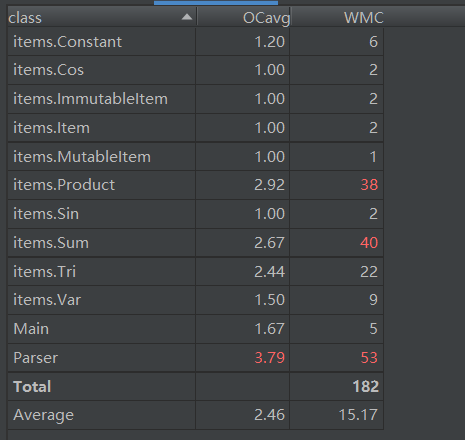The image size is (465, 440).
Task: Click the red OCavg value 3.79
Action: point(269,358)
